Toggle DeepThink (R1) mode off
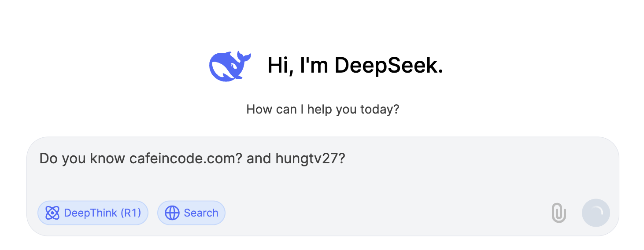Viewport: 644px width, 250px height. 93,213
